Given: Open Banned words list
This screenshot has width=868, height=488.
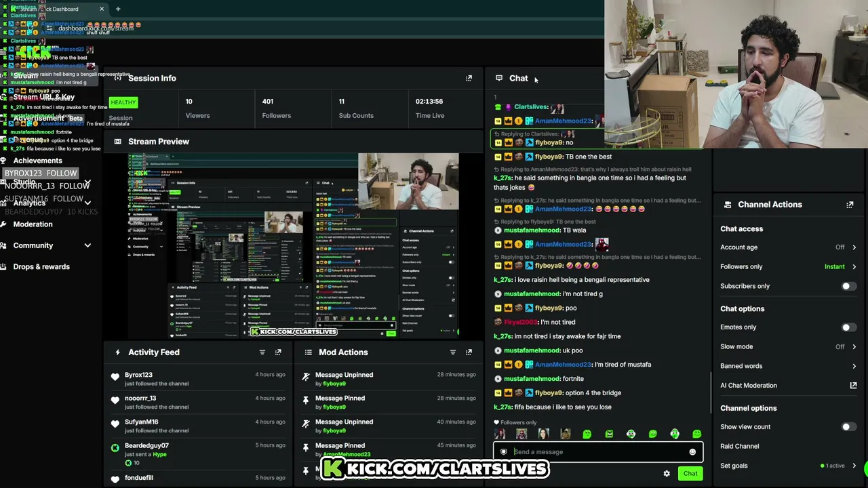Looking at the screenshot, I should (x=788, y=366).
